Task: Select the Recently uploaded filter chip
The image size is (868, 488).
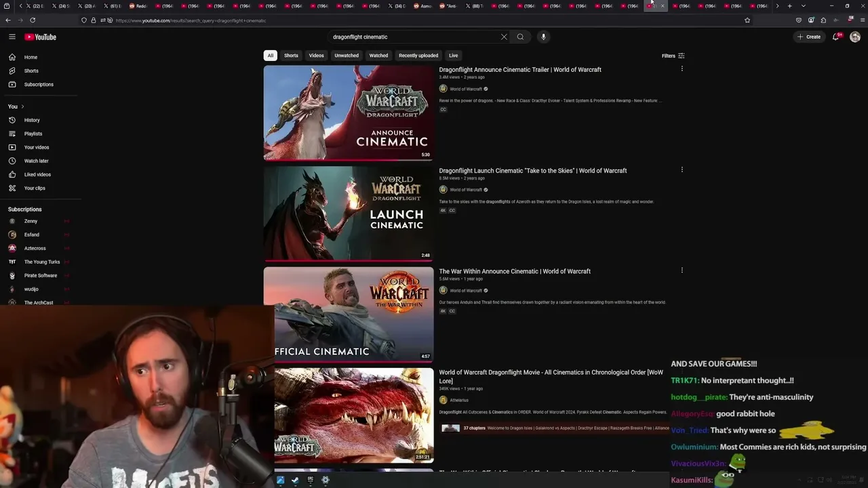Action: click(x=418, y=56)
